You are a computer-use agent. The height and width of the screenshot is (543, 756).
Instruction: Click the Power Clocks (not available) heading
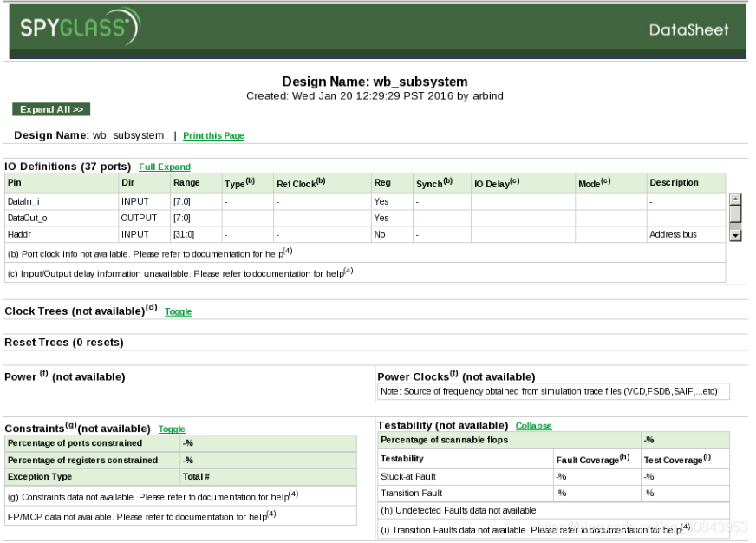coord(456,376)
